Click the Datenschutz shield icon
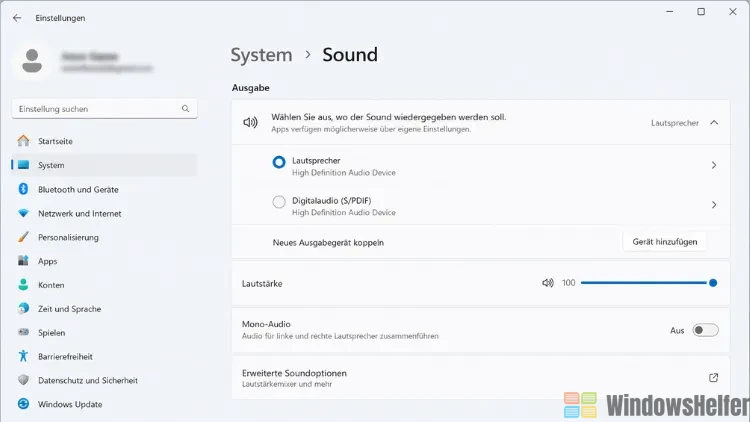This screenshot has width=750, height=422. [x=23, y=380]
